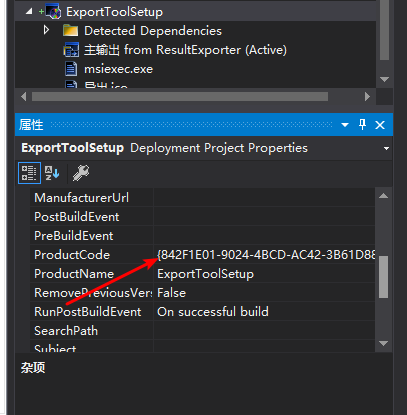Click the property grid scrollbar down arrow
Viewport: 407px width, 415px height.
(384, 343)
